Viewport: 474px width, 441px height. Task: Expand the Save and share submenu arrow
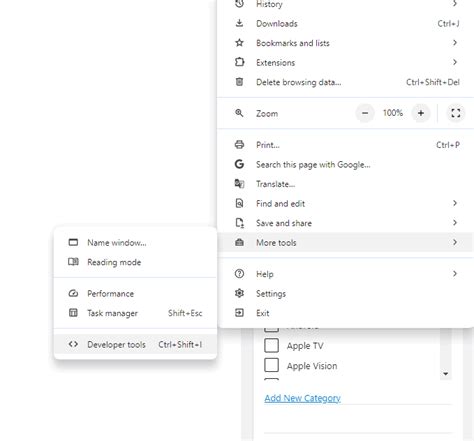point(455,223)
